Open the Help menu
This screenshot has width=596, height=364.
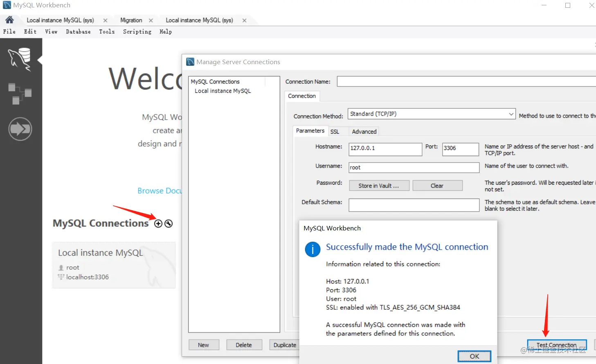tap(166, 31)
